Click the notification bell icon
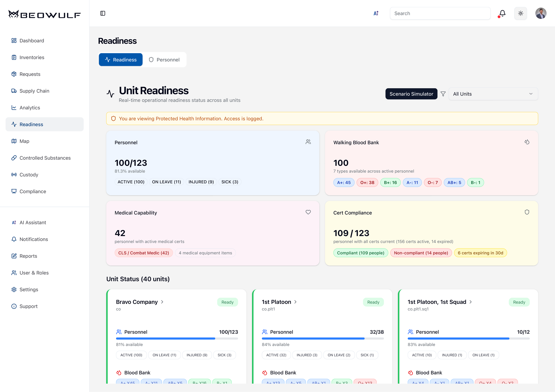The width and height of the screenshot is (555, 392). pyautogui.click(x=502, y=13)
